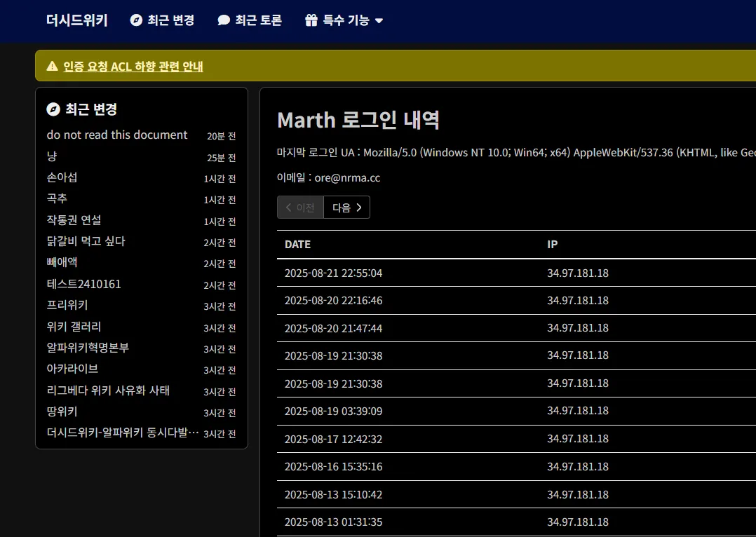Click the IP cell in the 2025-08-17 12:42:32 row
This screenshot has width=756, height=537.
pos(578,439)
